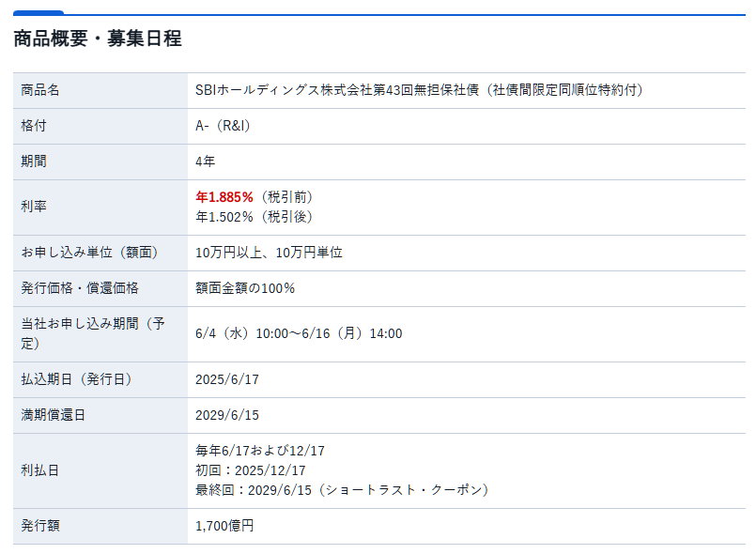
Task: Click the issue date 2025/6/17
Action: pos(227,379)
